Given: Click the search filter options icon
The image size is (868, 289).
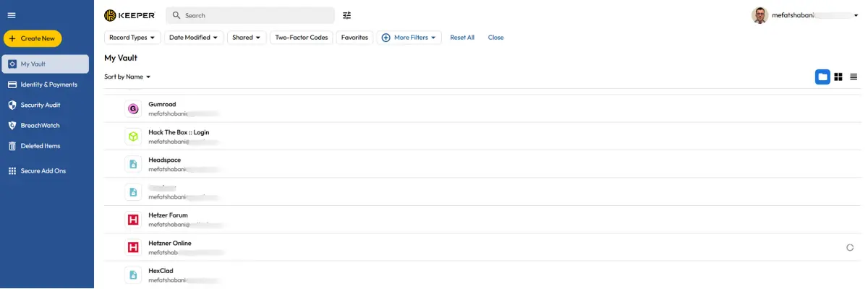Looking at the screenshot, I should point(347,15).
